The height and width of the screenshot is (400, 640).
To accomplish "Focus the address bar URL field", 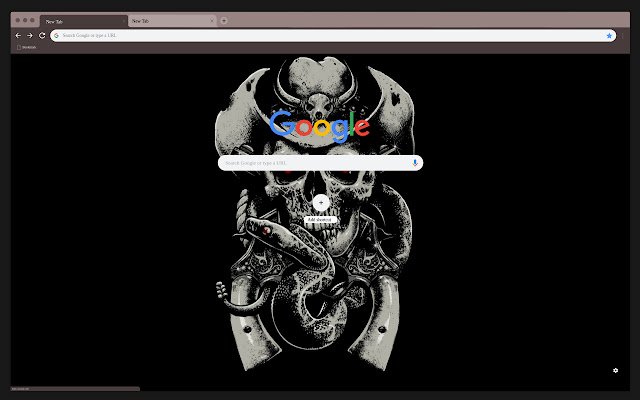I will point(333,36).
